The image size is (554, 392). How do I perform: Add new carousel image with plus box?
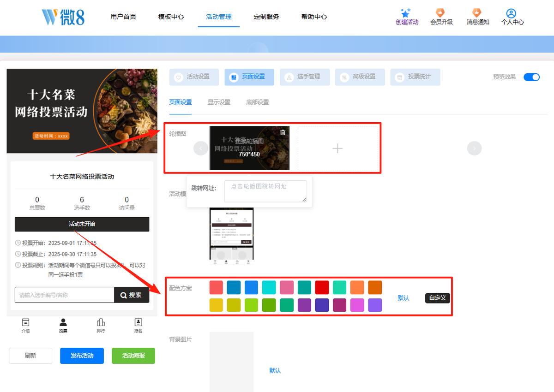click(x=338, y=148)
